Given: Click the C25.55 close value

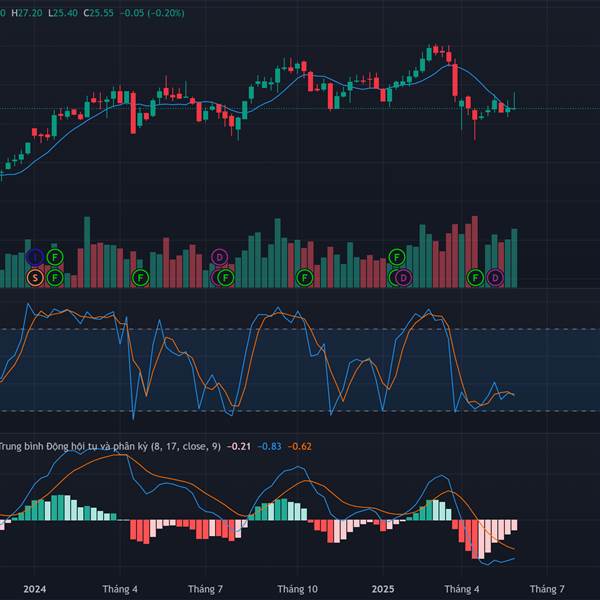Looking at the screenshot, I should tap(98, 13).
